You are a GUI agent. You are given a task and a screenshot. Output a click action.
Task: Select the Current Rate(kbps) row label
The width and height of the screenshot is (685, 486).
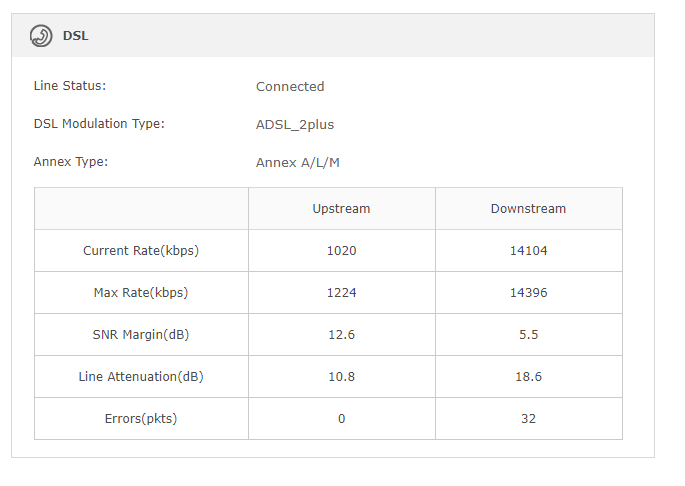[141, 251]
